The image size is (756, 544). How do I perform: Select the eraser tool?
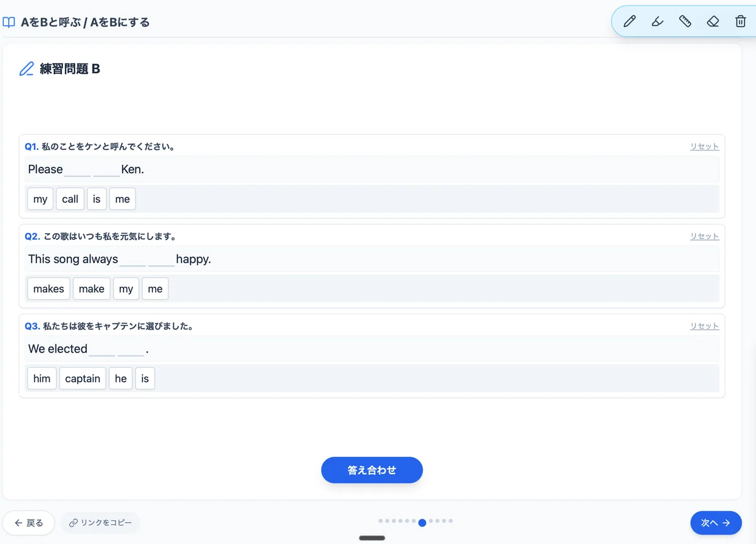point(713,21)
